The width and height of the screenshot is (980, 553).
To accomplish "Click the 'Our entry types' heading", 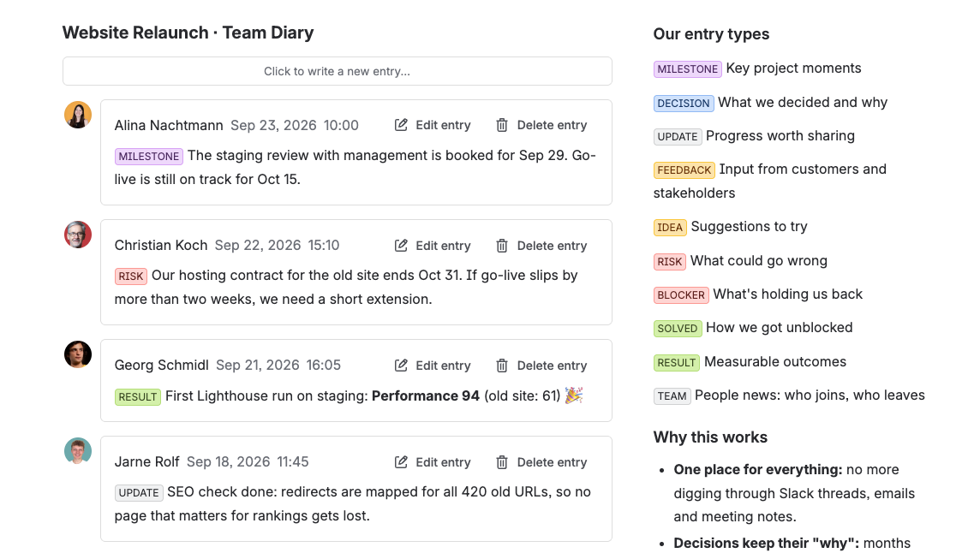I will 711,33.
